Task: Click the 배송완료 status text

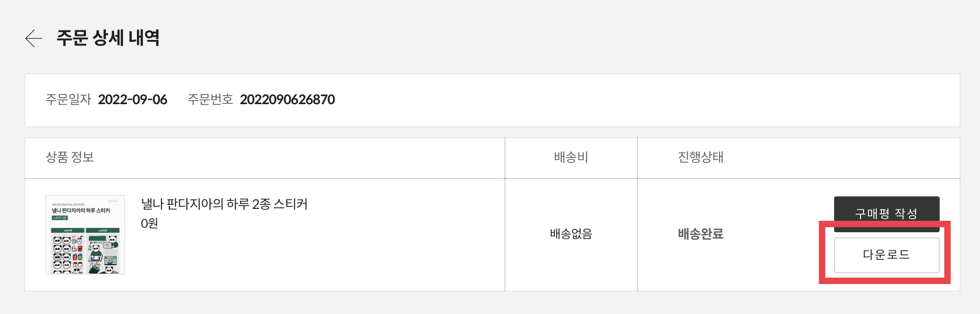Action: pyautogui.click(x=701, y=234)
